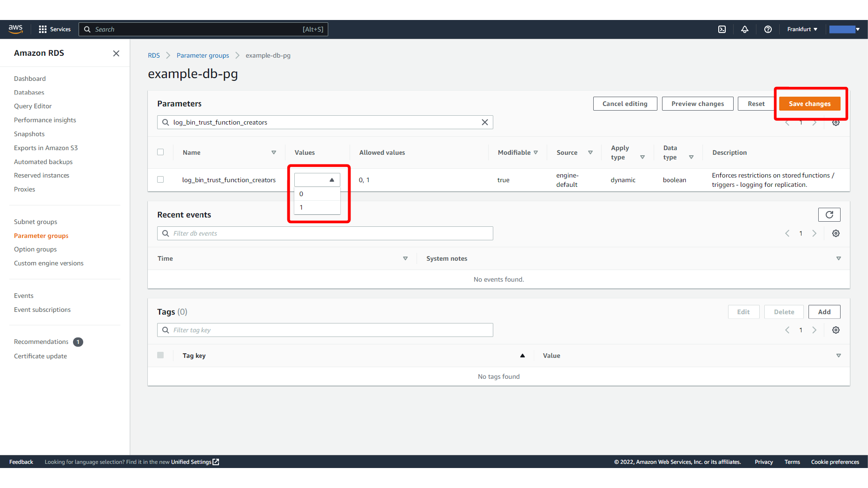
Task: Open the Frankfurt region dropdown
Action: point(802,29)
